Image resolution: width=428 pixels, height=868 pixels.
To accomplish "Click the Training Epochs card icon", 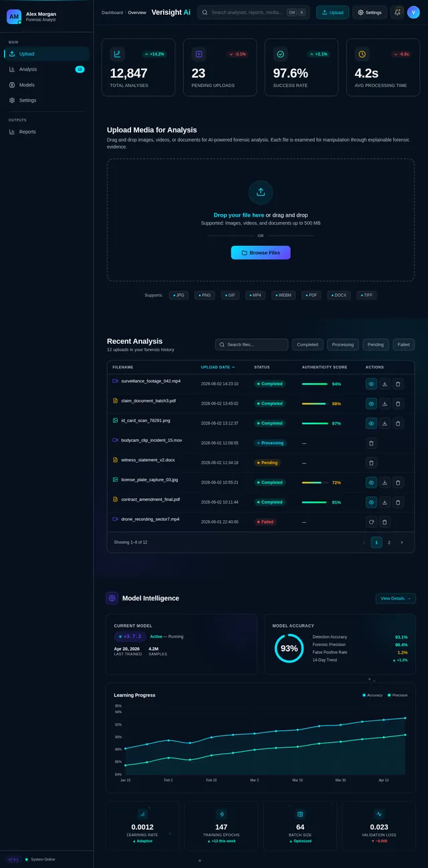I will 221,814.
